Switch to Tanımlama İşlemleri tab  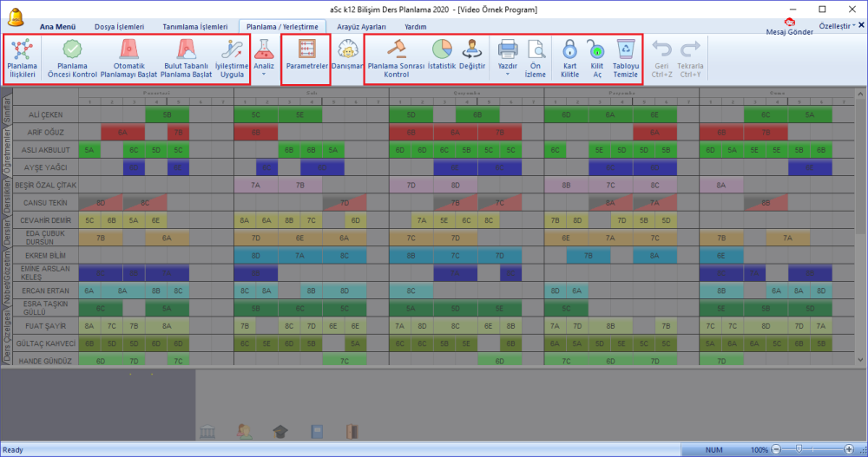pos(194,27)
